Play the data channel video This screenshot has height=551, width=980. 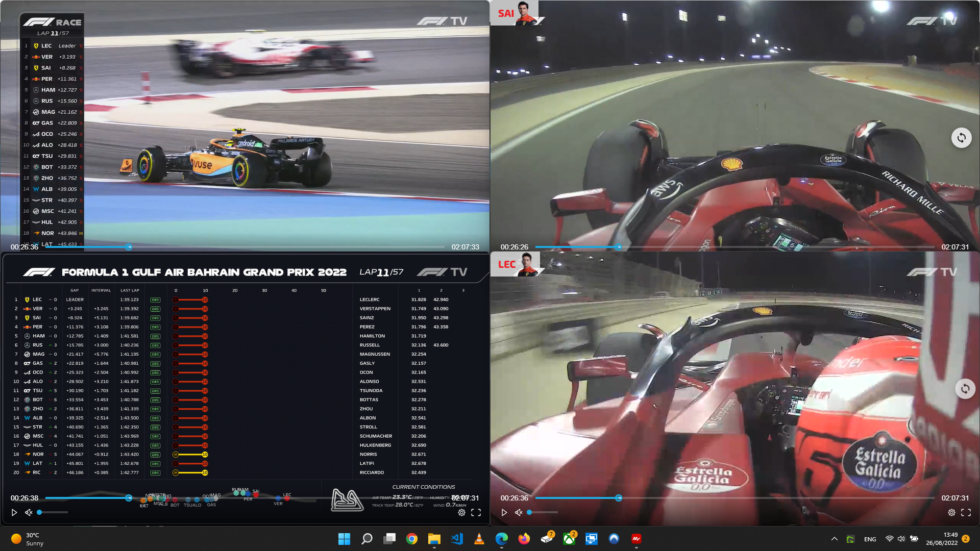tap(14, 512)
